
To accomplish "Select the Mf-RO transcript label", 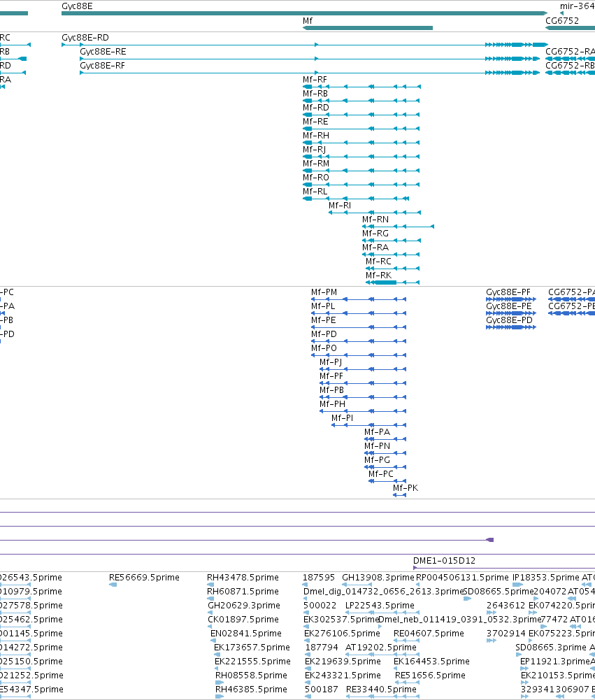I will pos(315,177).
